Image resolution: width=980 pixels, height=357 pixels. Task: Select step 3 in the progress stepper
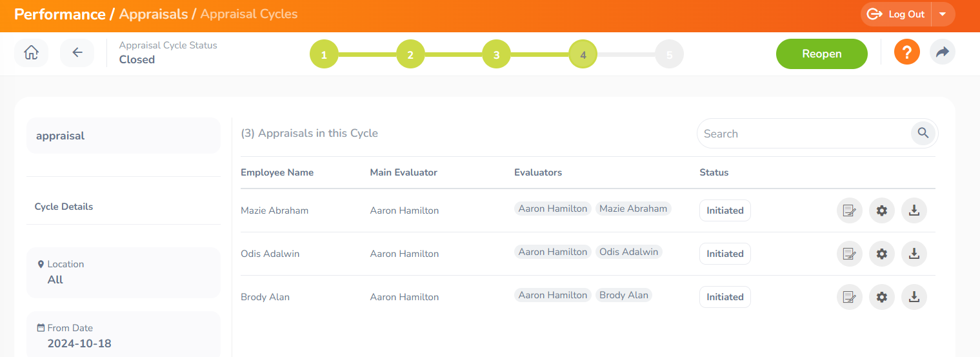(x=496, y=55)
